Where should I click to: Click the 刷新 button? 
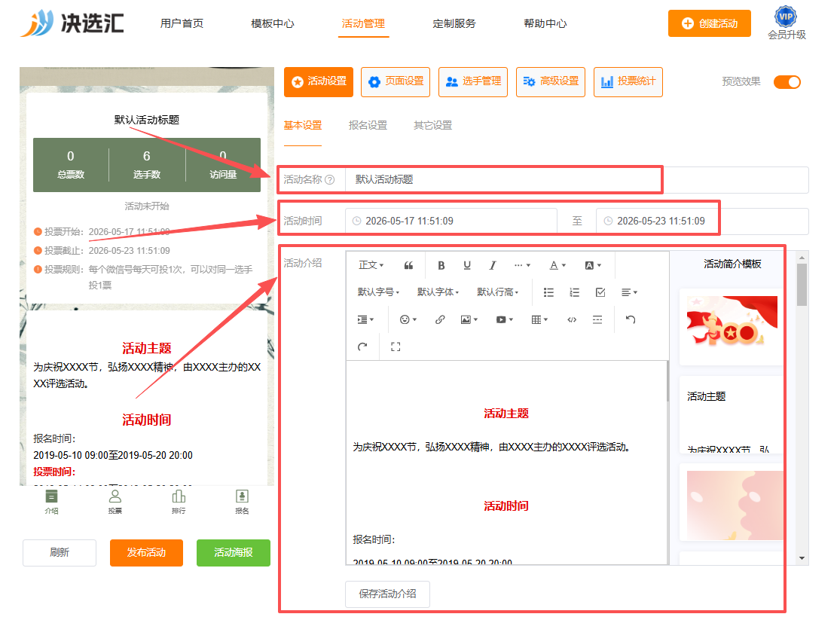pos(60,552)
